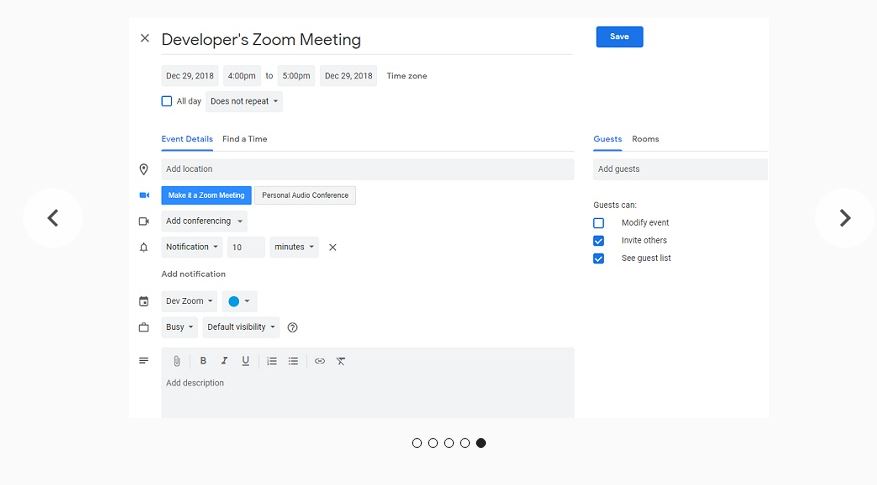
Task: Click the calendar icon beside Dev Zoom
Action: click(144, 301)
